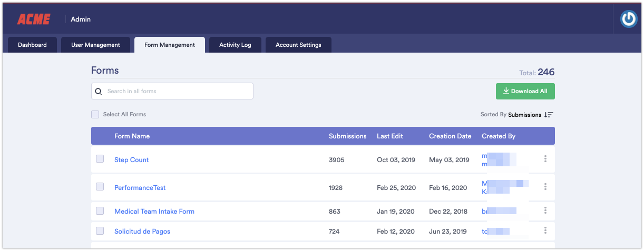Click the ACME logo
The width and height of the screenshot is (644, 251).
pos(34,19)
